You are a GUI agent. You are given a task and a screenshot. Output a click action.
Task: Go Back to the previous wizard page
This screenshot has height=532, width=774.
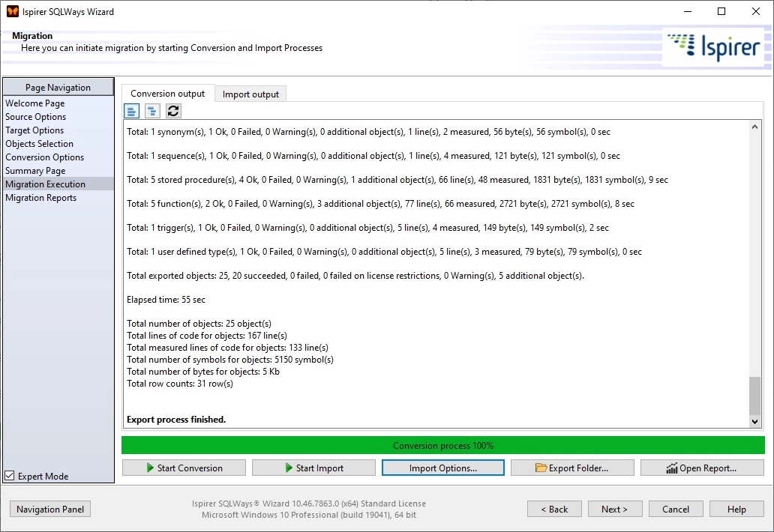[x=554, y=509]
